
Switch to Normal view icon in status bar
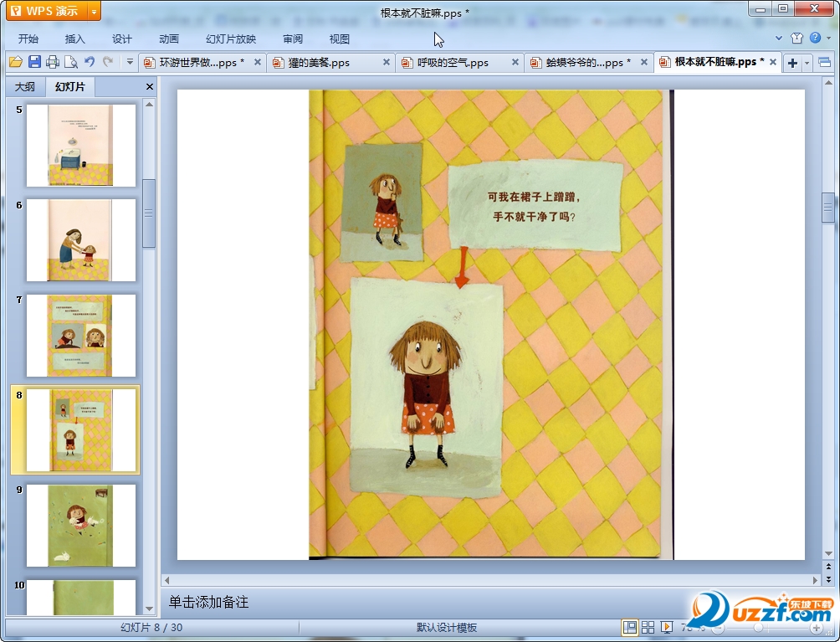tap(629, 627)
